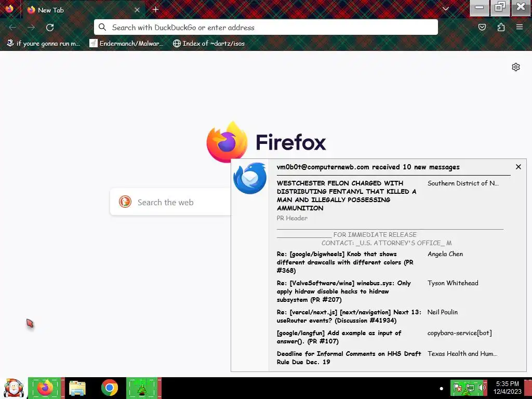The width and height of the screenshot is (532, 399).
Task: Click sender copybara-service[bot]
Action: pyautogui.click(x=459, y=333)
